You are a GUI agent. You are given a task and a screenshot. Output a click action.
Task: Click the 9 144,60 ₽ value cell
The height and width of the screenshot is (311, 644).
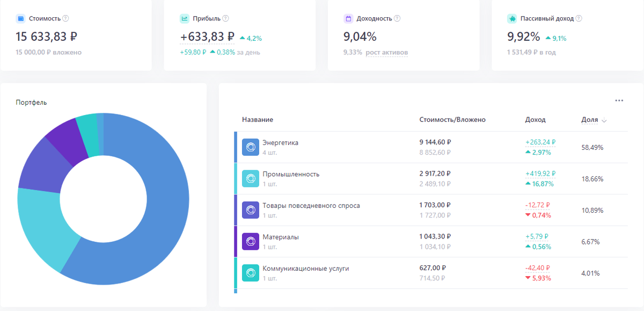(x=435, y=142)
